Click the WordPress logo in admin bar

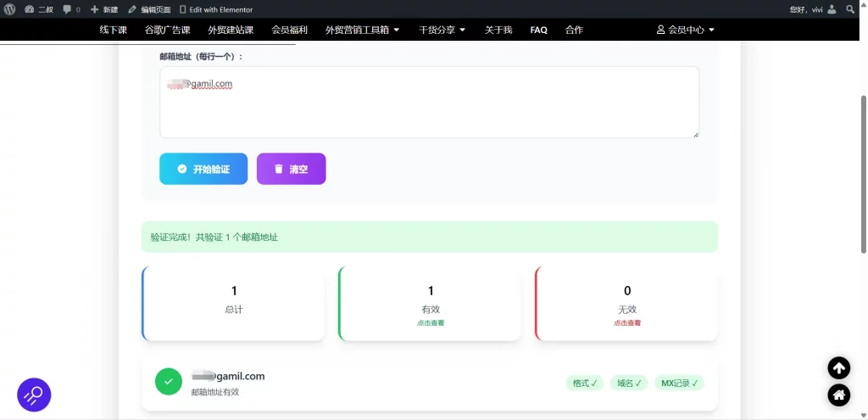pyautogui.click(x=9, y=9)
